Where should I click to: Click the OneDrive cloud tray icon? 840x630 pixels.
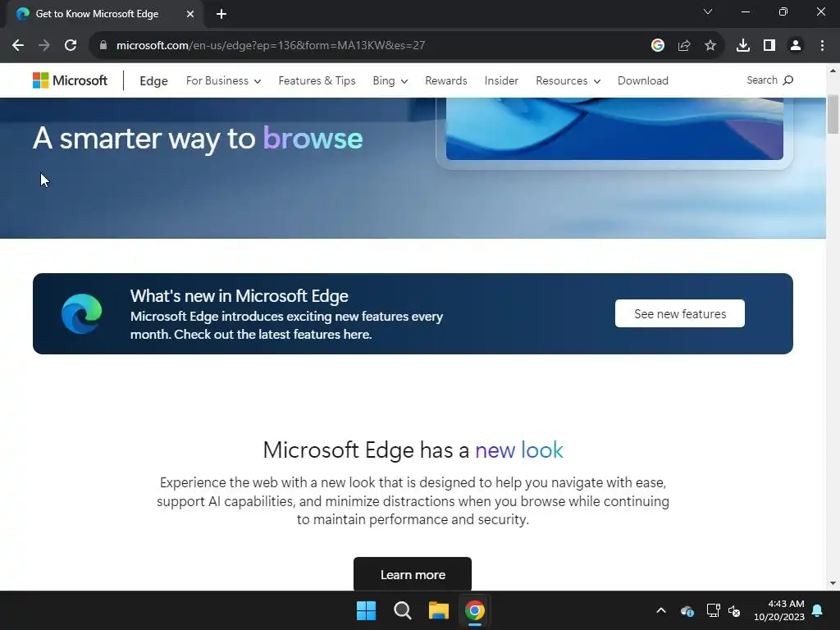687,610
